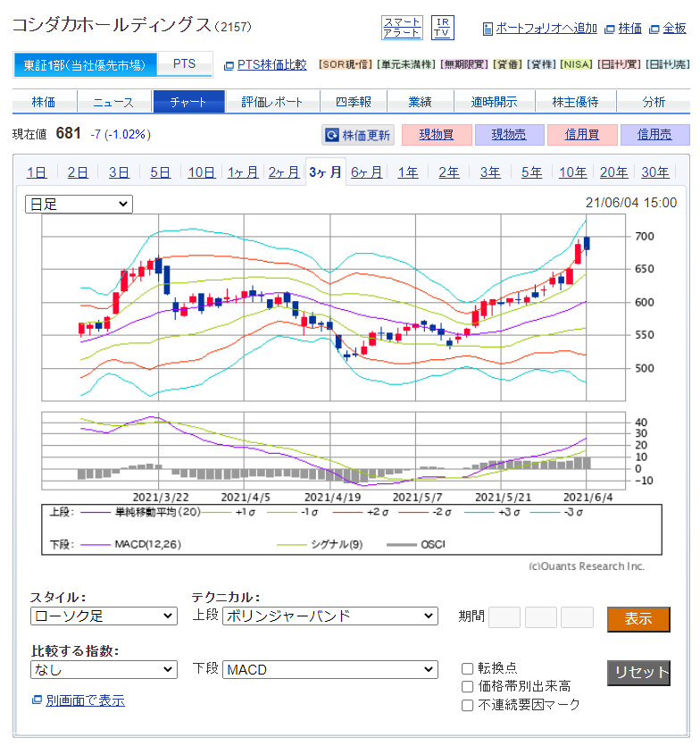Click the portfolio add document icon
This screenshot has width=700, height=746.
pos(487,29)
